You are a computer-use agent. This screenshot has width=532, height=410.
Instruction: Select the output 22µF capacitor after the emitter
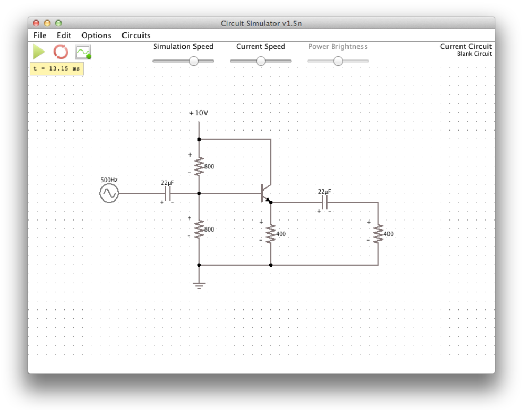coord(324,204)
